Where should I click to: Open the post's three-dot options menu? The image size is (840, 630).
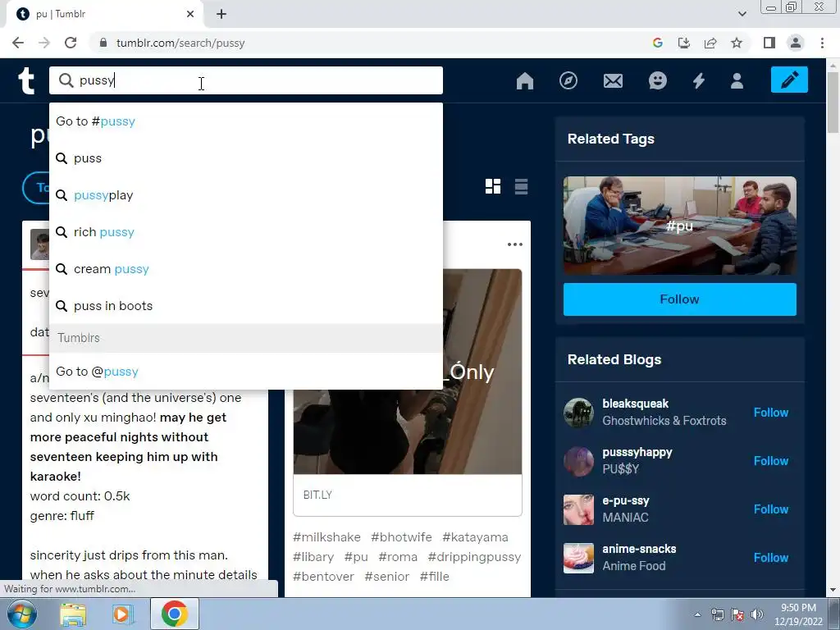515,244
